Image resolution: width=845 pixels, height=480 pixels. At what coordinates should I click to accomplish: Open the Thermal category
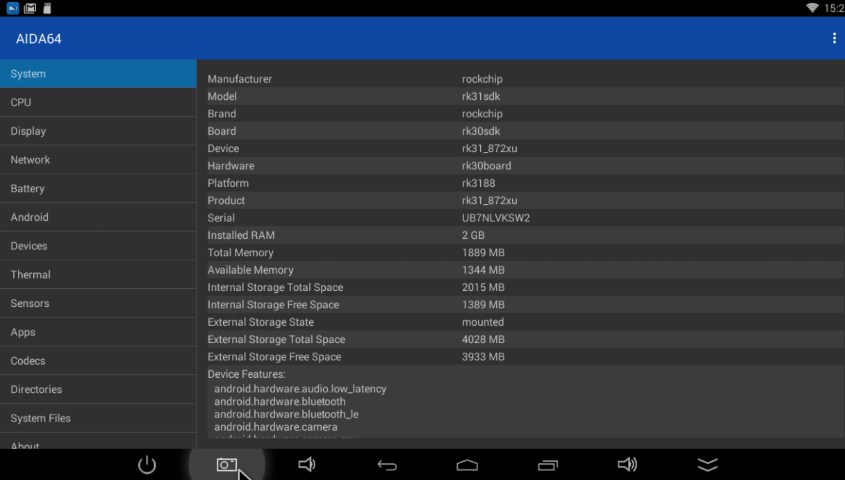[98, 274]
